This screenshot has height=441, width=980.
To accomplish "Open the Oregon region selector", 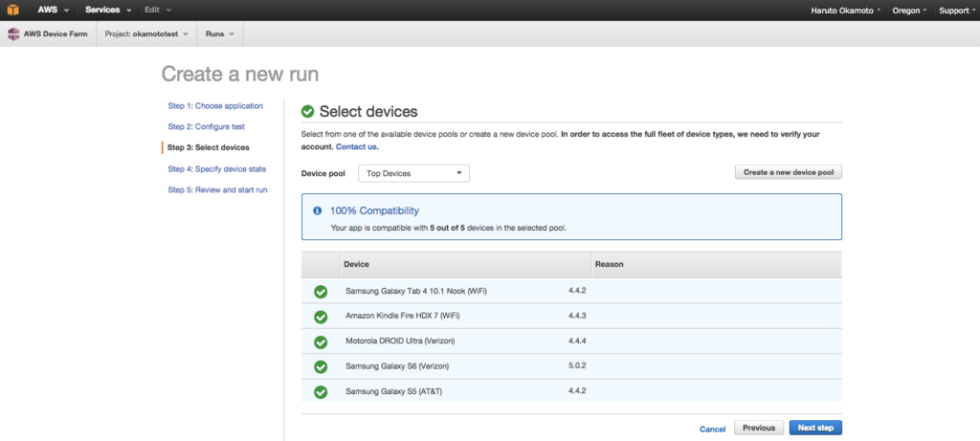I will pos(909,11).
